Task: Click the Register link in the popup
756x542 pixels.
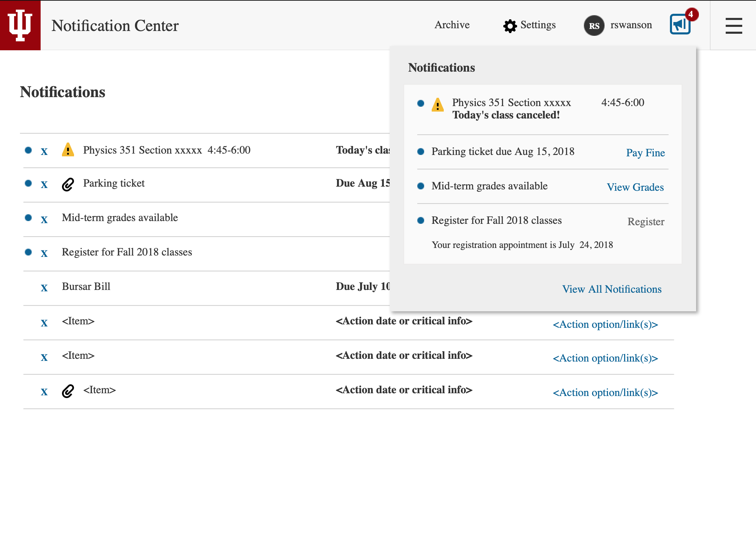Action: click(x=646, y=221)
